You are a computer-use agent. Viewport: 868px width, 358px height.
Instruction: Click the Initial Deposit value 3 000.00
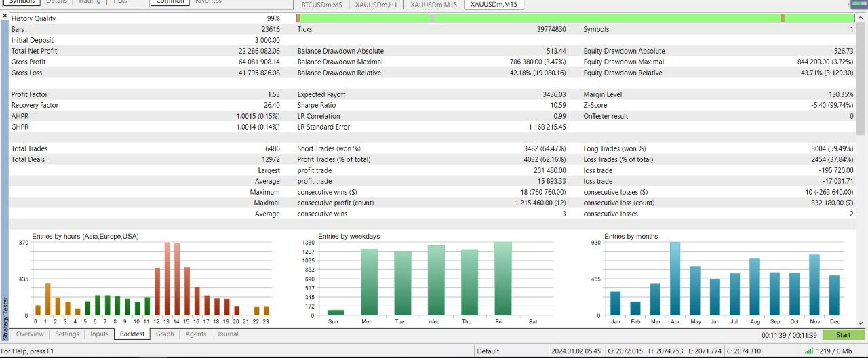(x=267, y=40)
